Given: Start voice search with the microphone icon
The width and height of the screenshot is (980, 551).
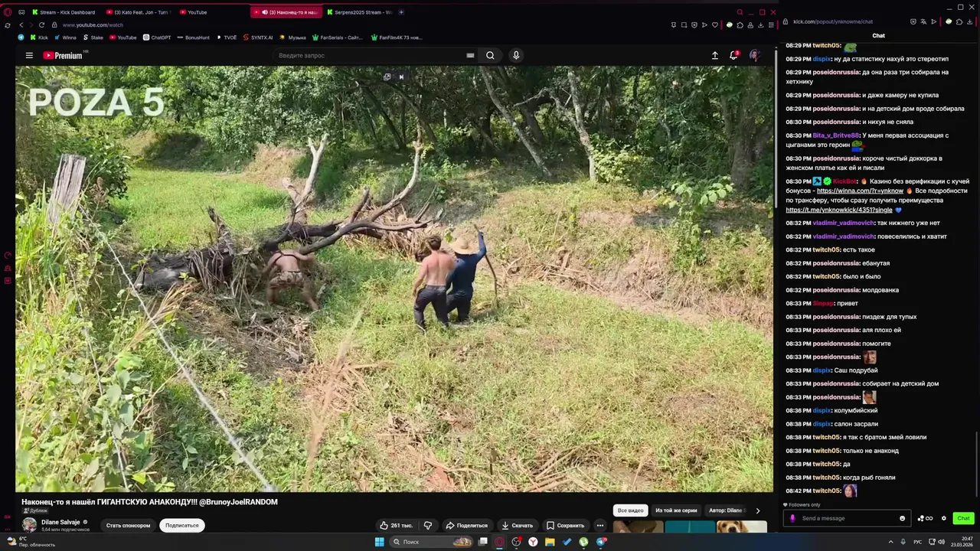Looking at the screenshot, I should [x=516, y=55].
